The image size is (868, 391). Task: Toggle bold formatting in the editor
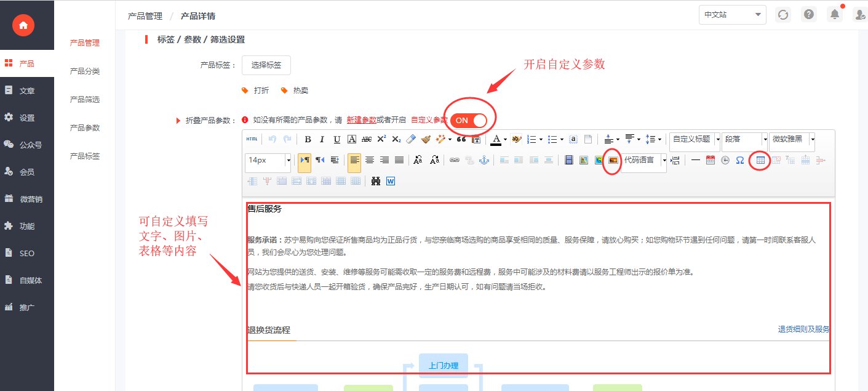pyautogui.click(x=308, y=140)
